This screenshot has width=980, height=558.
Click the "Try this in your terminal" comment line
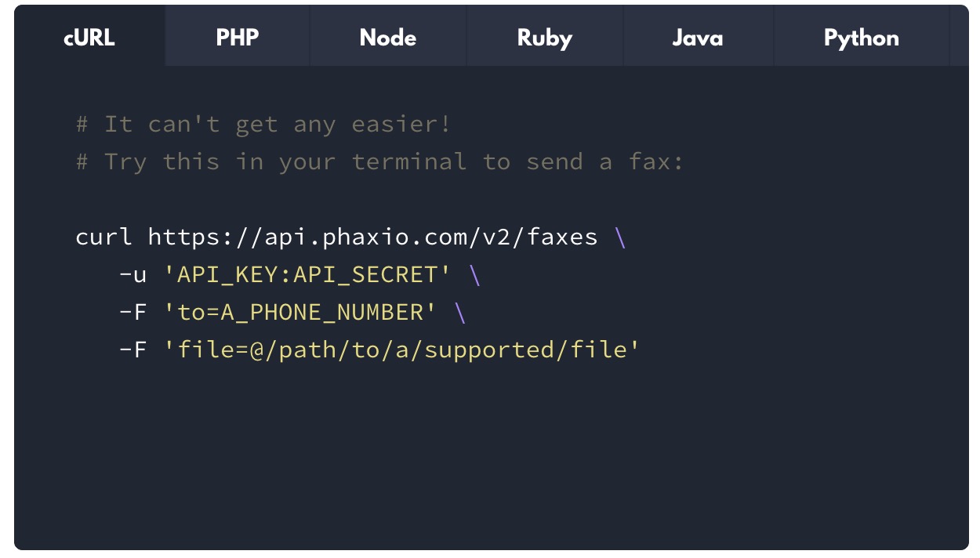click(x=380, y=161)
